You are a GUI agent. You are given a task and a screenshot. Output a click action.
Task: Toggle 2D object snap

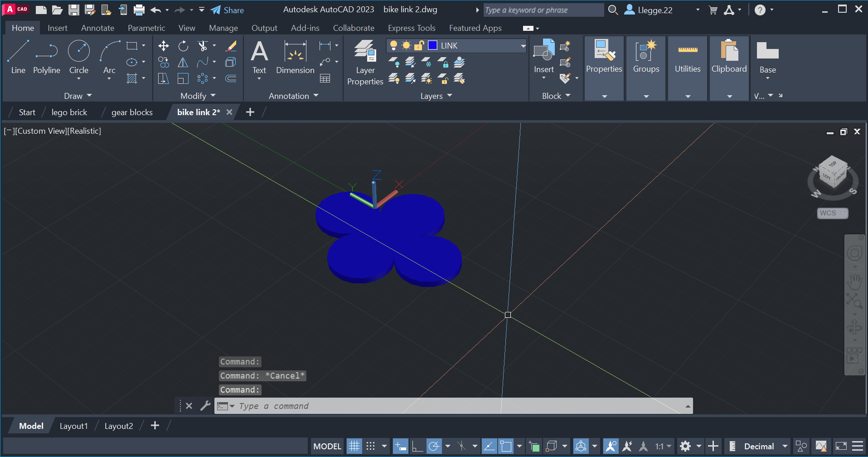(x=506, y=446)
